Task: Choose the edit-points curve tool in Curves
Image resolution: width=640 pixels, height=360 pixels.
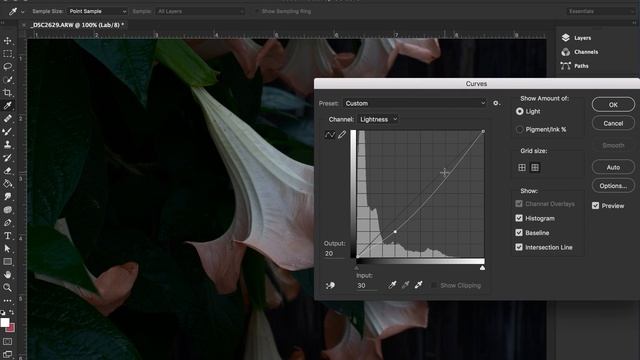Action: (x=330, y=135)
